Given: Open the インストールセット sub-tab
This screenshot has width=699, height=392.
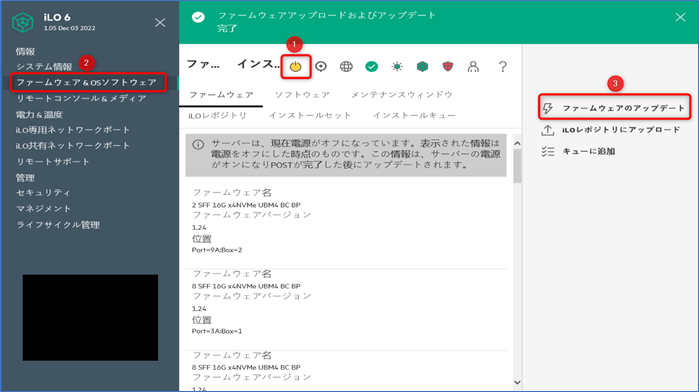Looking at the screenshot, I should pos(310,116).
